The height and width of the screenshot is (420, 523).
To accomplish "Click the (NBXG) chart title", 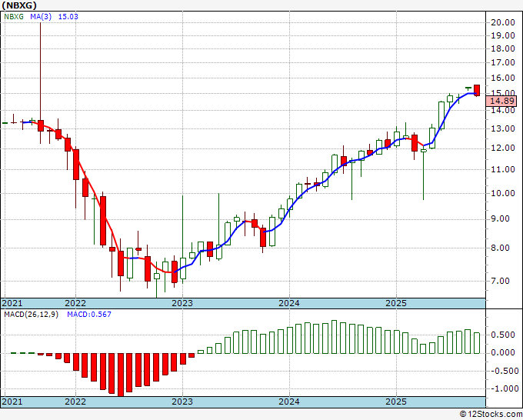I will point(19,5).
